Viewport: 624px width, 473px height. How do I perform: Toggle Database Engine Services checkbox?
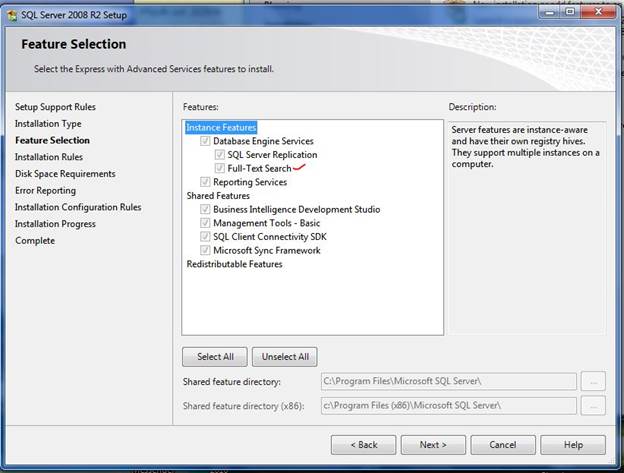(205, 141)
